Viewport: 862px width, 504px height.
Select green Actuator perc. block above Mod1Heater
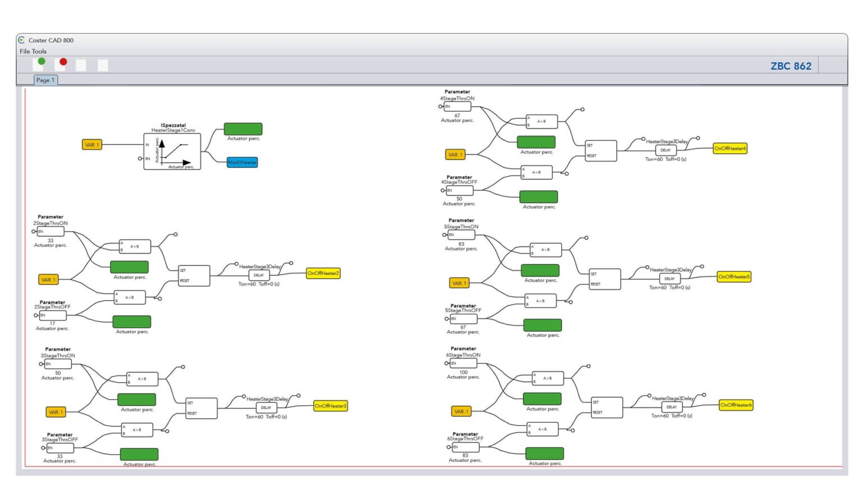click(x=243, y=129)
